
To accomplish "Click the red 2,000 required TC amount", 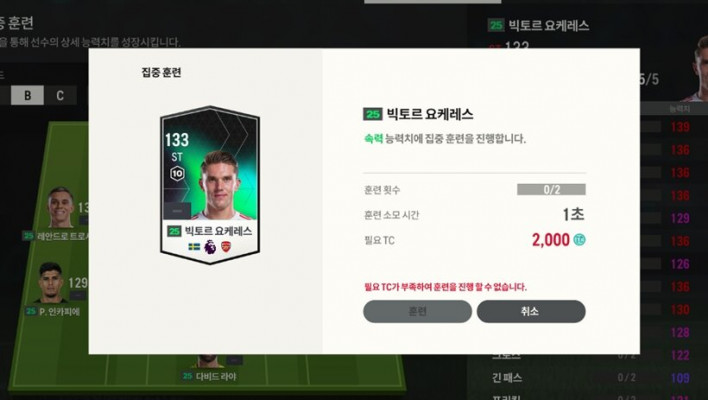I will point(551,240).
